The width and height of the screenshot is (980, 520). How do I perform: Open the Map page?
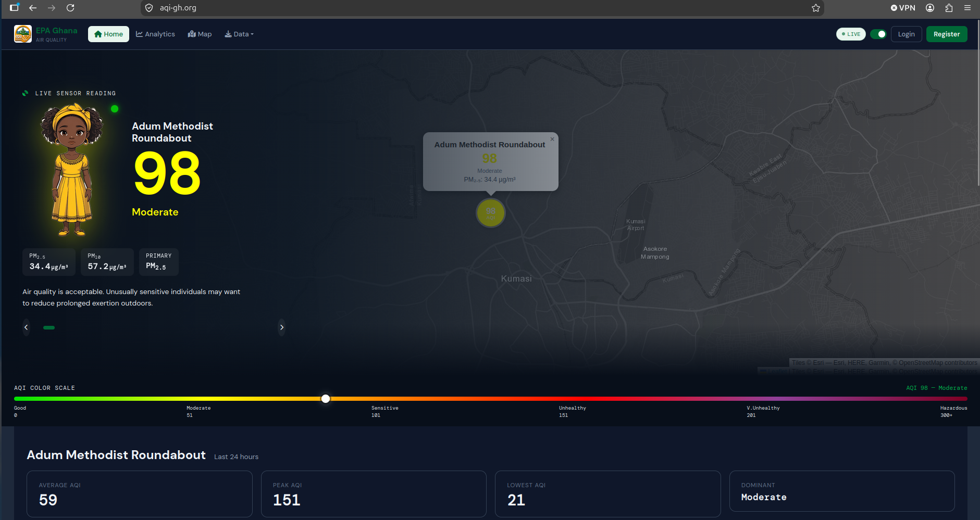(200, 34)
